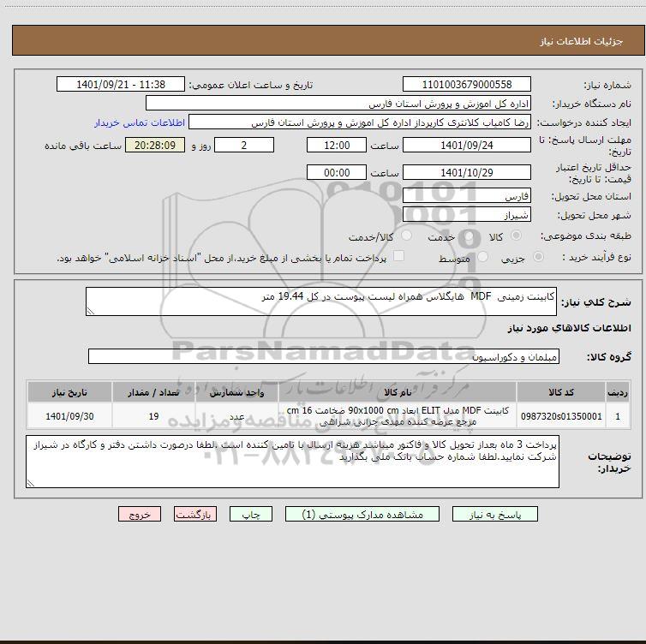Click the price validity date 1401/10/29 field

point(467,172)
